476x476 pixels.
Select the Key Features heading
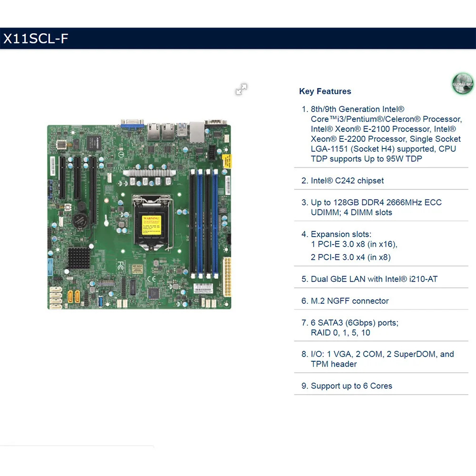(325, 91)
